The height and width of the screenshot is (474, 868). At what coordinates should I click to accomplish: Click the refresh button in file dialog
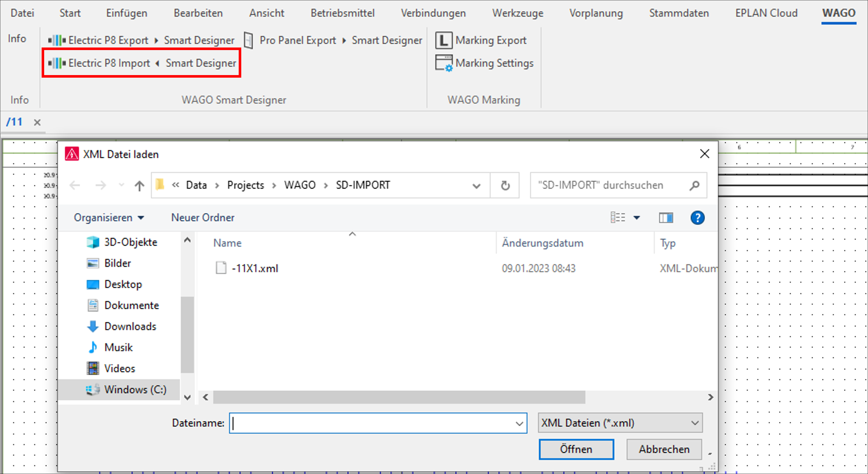506,186
